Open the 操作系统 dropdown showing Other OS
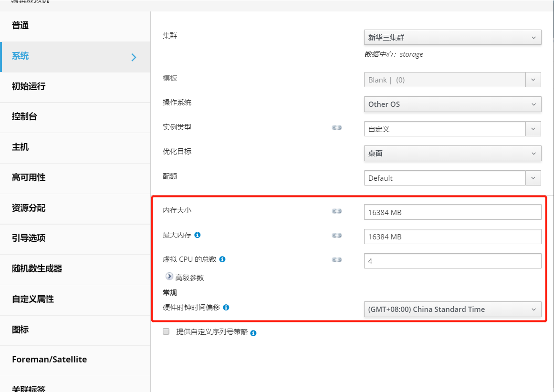Screen dimensions: 554x392 [452, 104]
